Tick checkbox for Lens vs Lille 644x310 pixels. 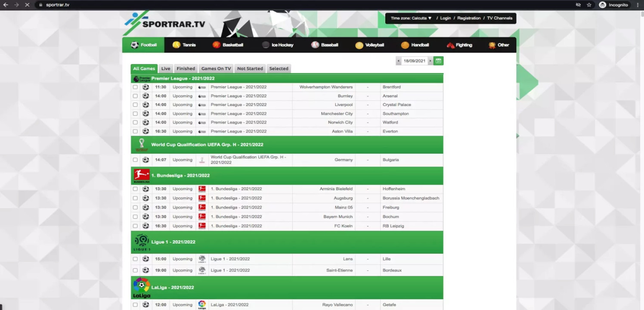(x=135, y=259)
